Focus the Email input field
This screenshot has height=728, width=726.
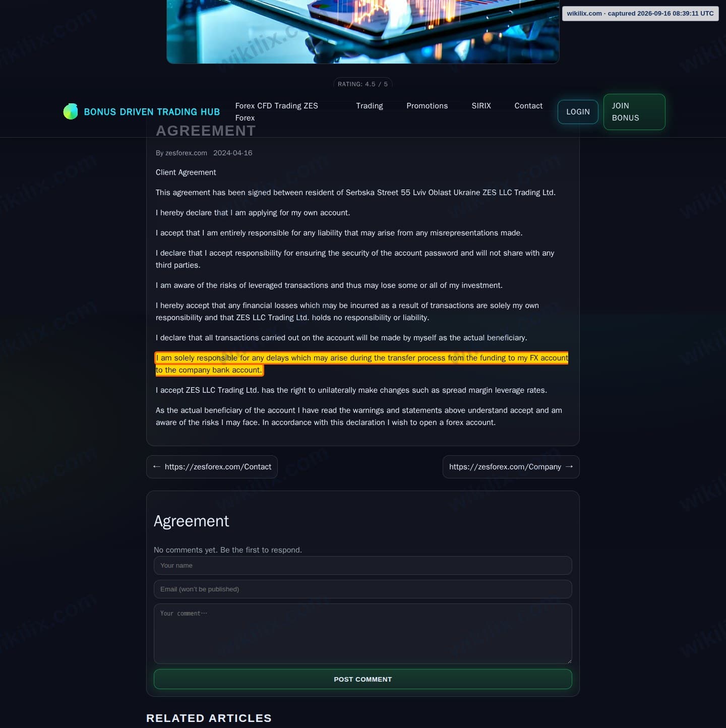[362, 589]
